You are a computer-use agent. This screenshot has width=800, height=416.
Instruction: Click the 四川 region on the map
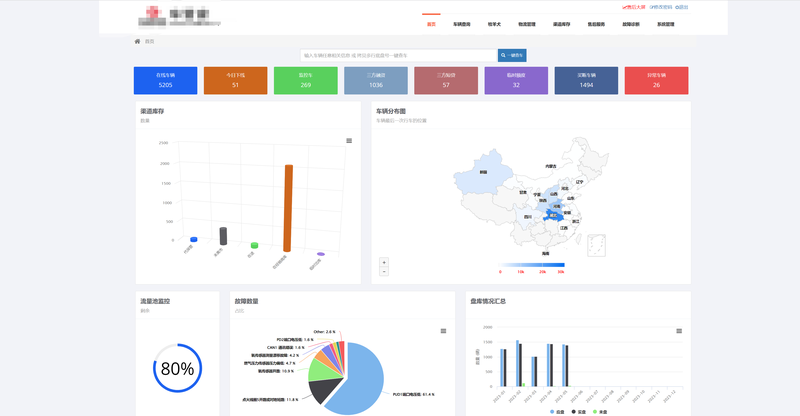click(527, 217)
